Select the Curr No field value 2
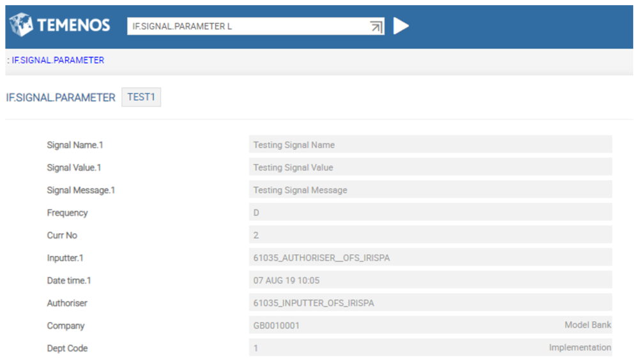The image size is (642, 364). tap(430, 236)
